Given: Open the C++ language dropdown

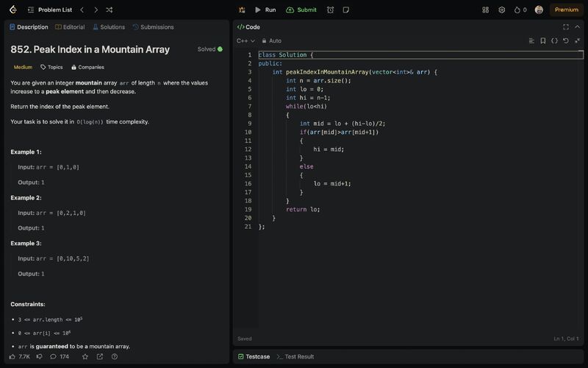Looking at the screenshot, I should [245, 40].
